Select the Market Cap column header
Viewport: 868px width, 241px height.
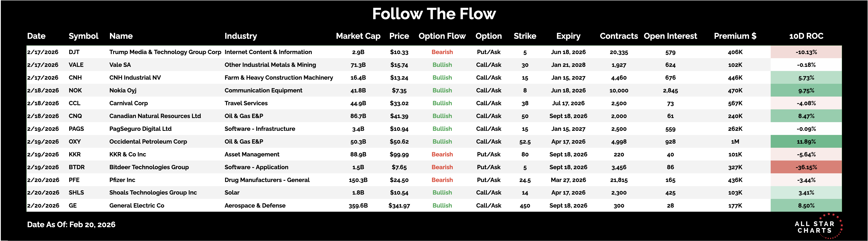point(358,36)
